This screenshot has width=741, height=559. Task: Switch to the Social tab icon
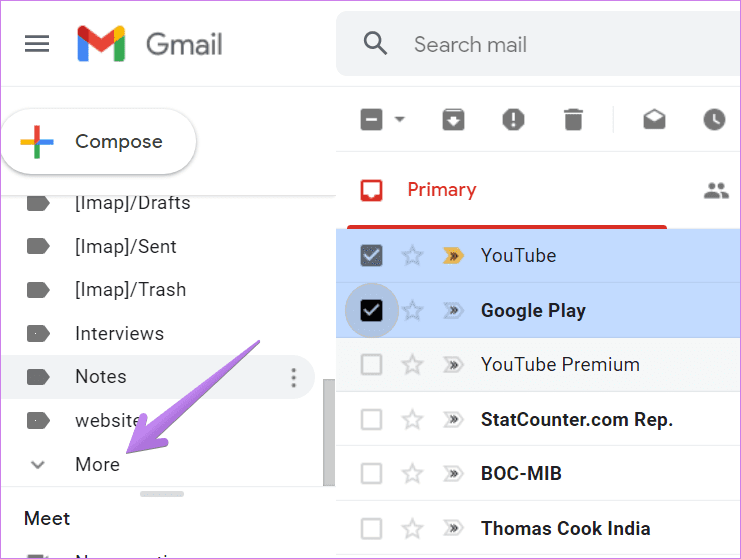coord(716,190)
